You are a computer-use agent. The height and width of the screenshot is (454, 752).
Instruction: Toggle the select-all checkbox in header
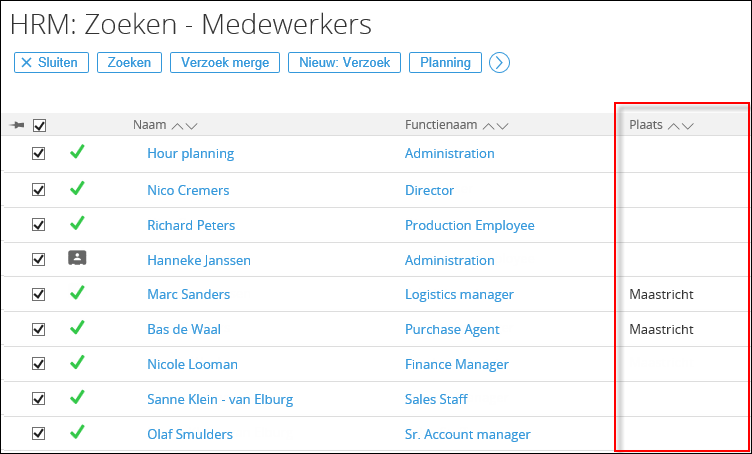tap(39, 126)
